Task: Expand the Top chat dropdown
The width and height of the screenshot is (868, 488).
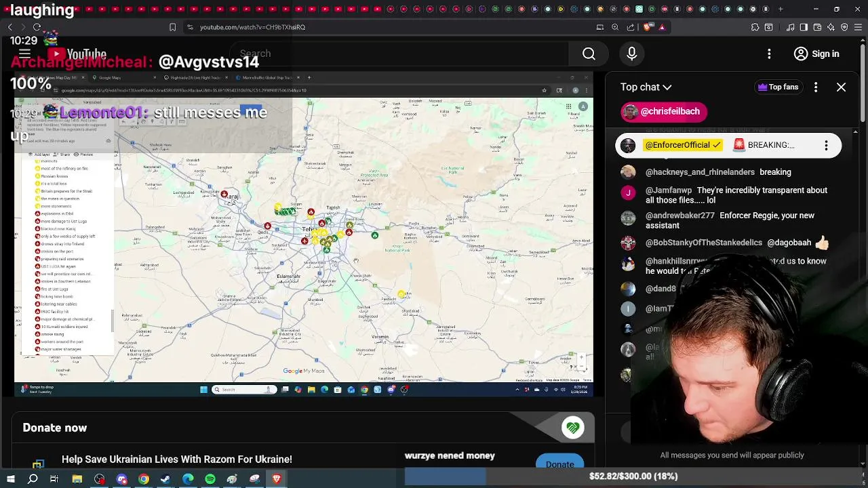Action: [646, 87]
